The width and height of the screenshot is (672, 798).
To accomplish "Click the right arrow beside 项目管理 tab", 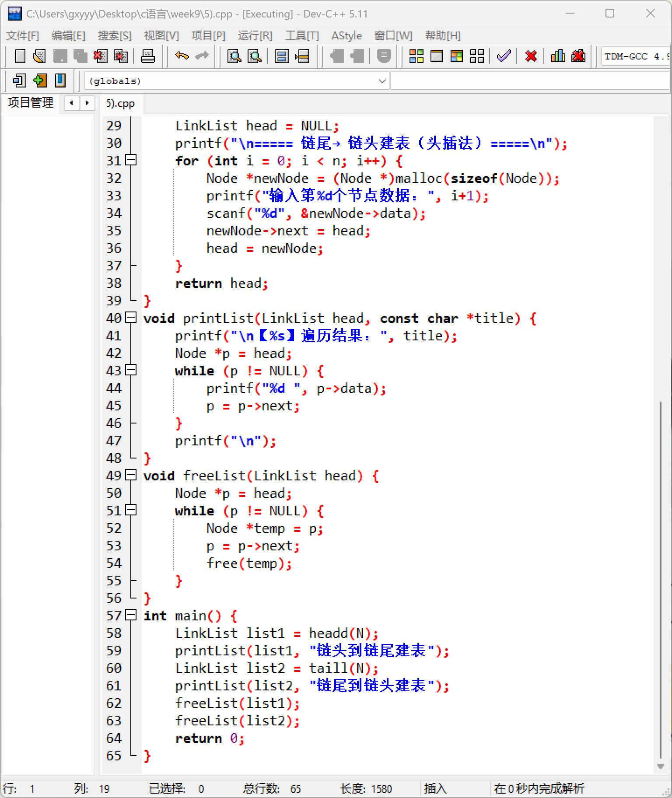I will 87,103.
